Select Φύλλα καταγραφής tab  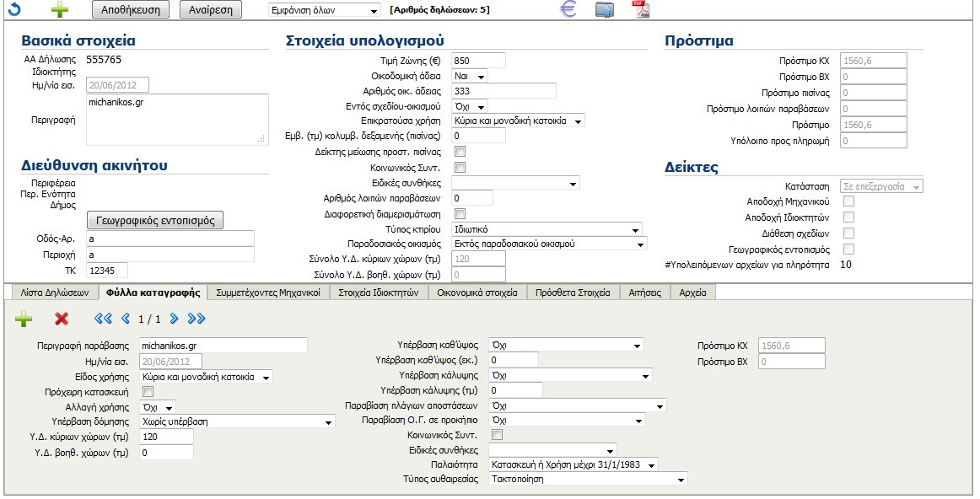tap(153, 292)
